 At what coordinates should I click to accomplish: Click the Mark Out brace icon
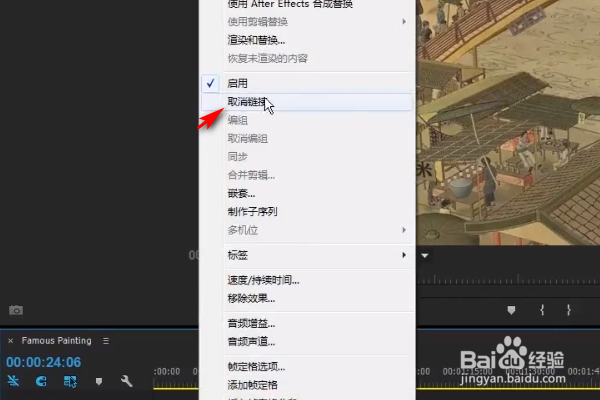(x=569, y=310)
